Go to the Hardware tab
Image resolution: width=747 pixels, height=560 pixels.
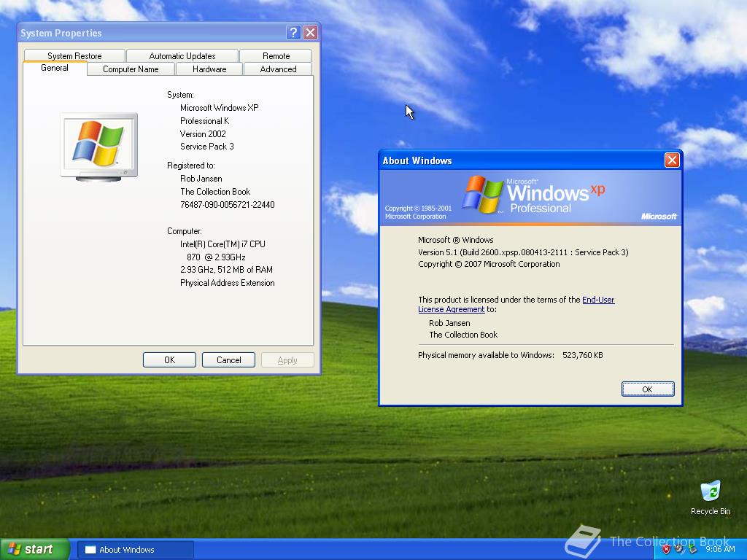coord(209,69)
